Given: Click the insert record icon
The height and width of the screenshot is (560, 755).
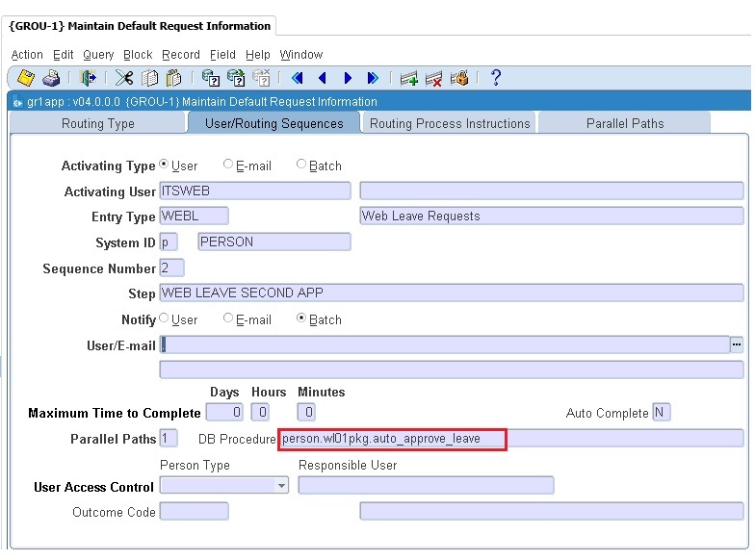Looking at the screenshot, I should click(409, 78).
